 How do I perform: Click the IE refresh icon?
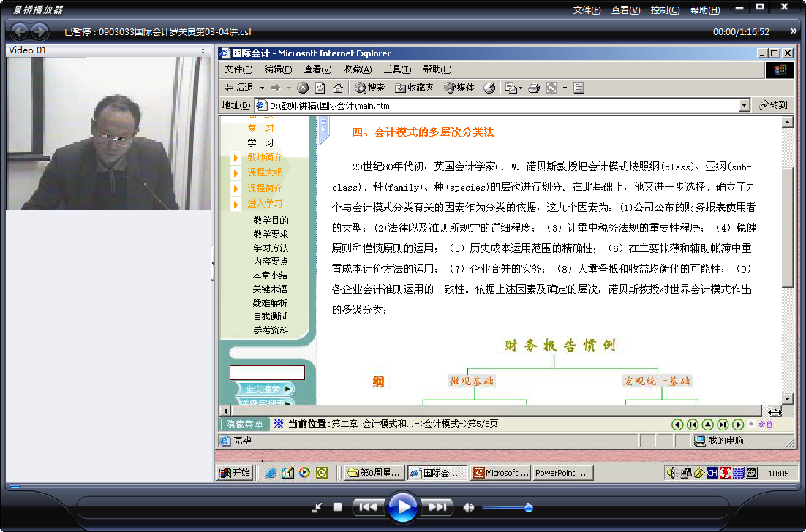[x=320, y=88]
